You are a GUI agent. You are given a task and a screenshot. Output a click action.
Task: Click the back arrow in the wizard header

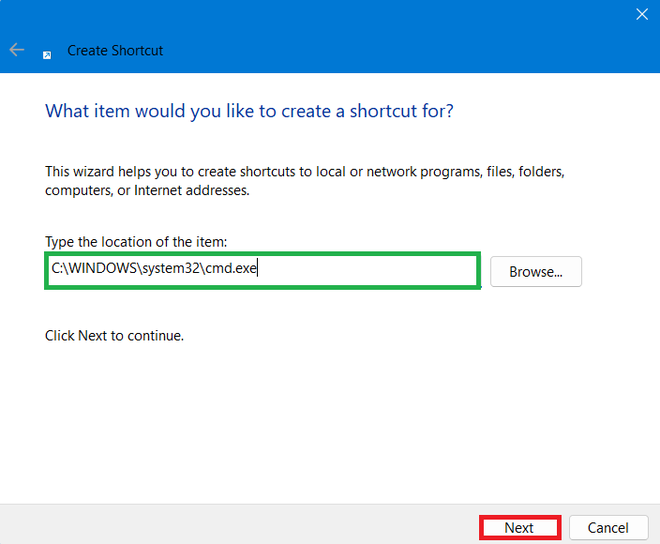click(16, 50)
